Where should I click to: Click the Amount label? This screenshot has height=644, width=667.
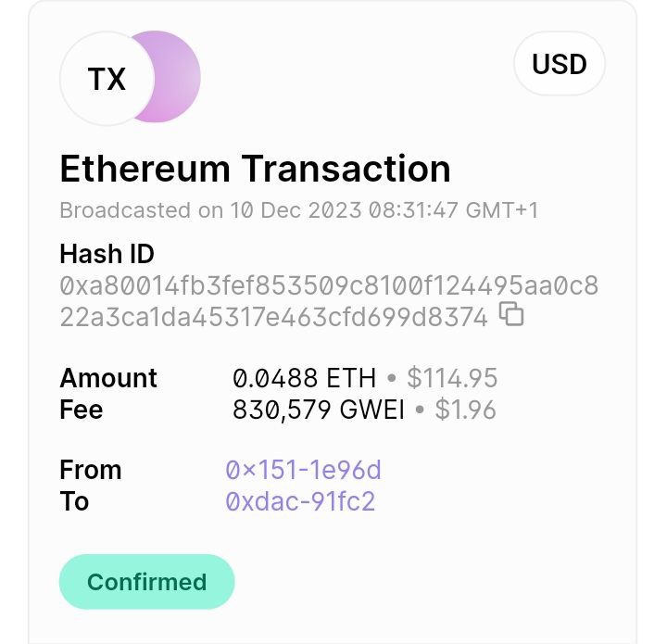click(x=108, y=378)
